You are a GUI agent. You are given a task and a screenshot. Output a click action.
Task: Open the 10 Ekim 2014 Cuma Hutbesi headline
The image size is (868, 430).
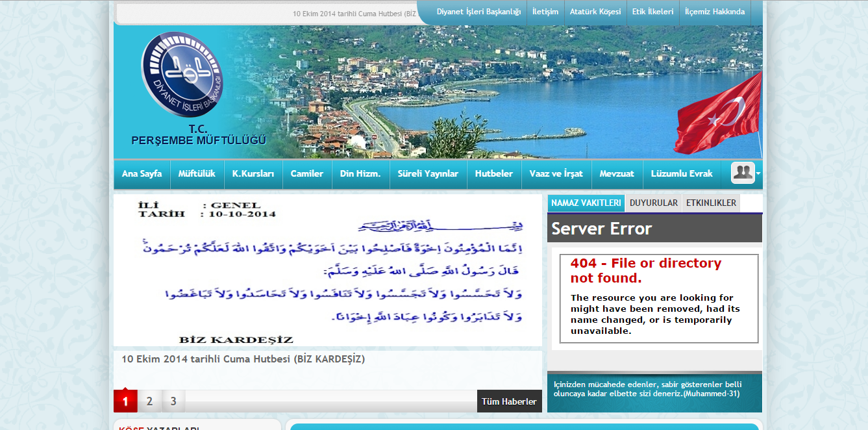tap(243, 359)
